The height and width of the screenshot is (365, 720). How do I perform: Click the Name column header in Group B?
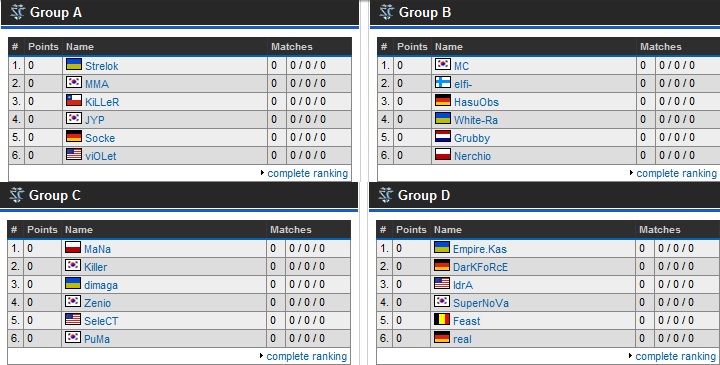(x=449, y=47)
